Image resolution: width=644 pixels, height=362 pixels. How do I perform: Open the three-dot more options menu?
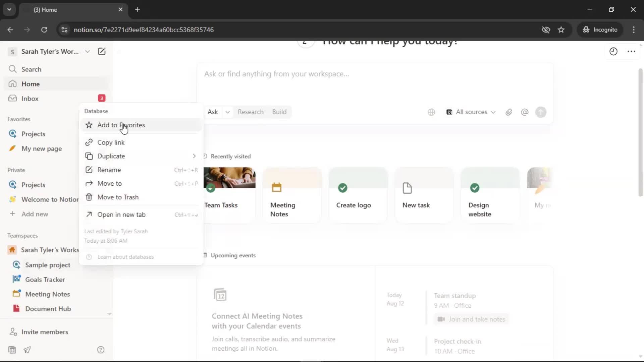tap(631, 51)
